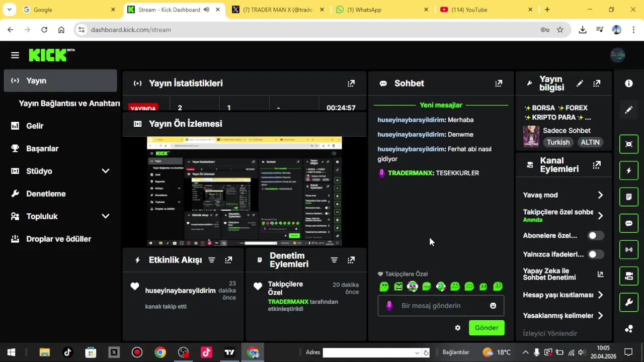The image size is (644, 362).
Task: Open Yavaş mod options chevron
Action: pyautogui.click(x=600, y=195)
